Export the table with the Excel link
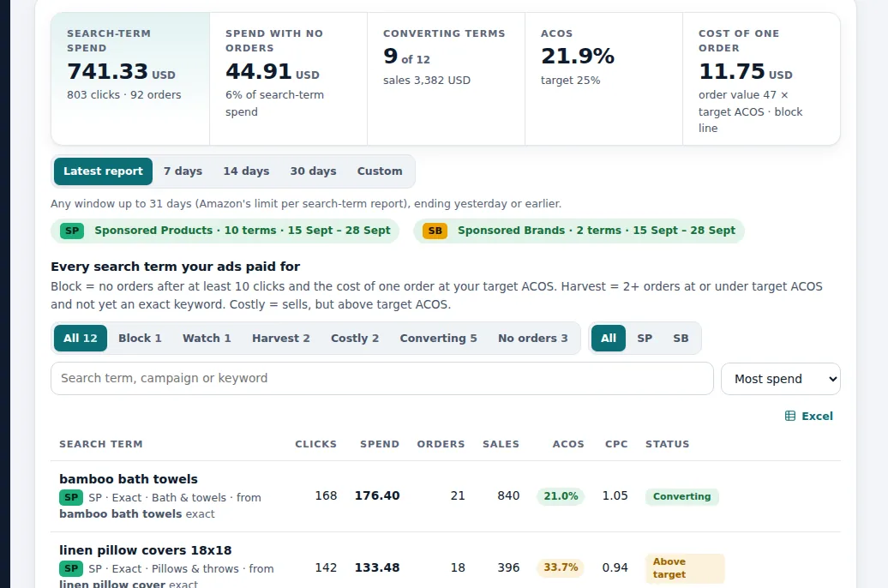Screen dimensions: 888x588 pyautogui.click(x=809, y=416)
